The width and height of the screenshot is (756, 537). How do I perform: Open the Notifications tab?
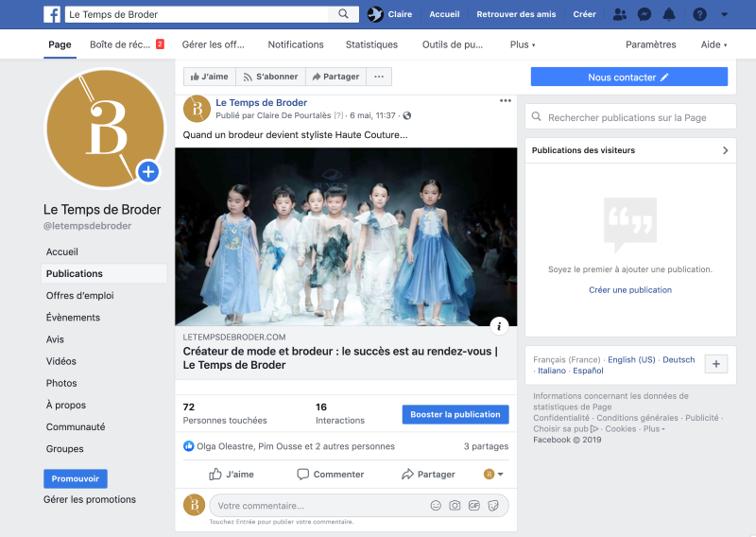(296, 44)
